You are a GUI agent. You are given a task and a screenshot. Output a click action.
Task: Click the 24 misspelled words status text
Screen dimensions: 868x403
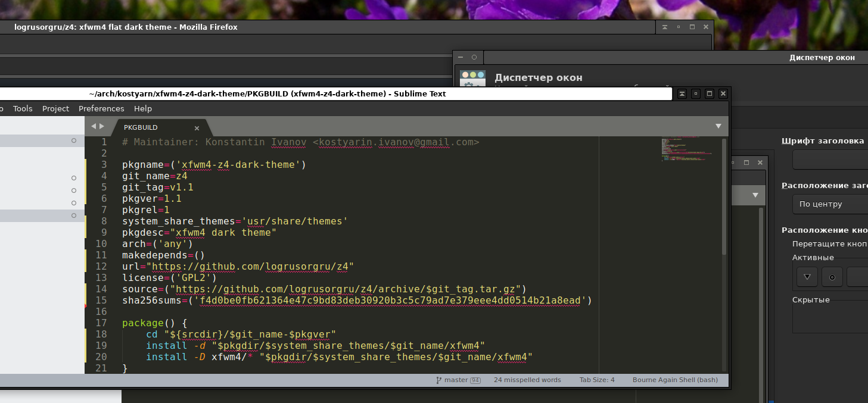pos(527,380)
